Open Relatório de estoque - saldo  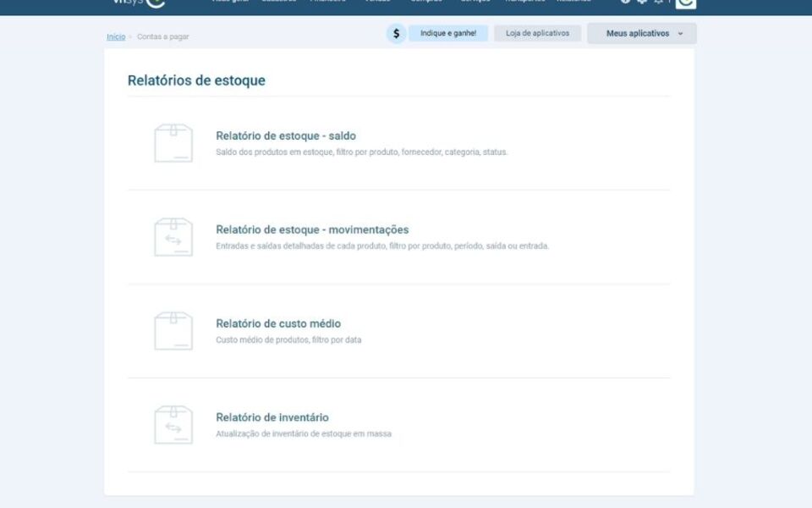click(x=286, y=135)
